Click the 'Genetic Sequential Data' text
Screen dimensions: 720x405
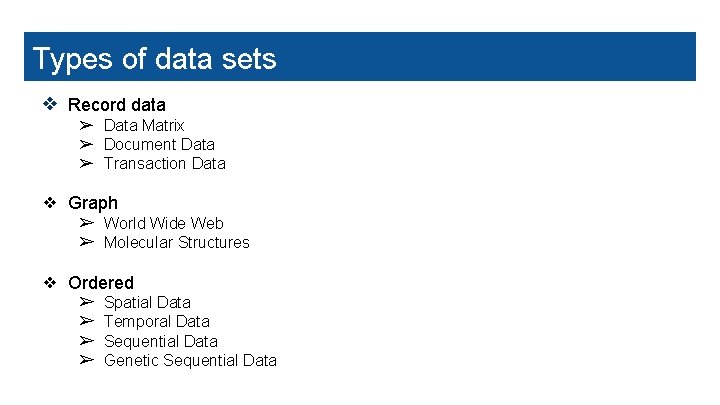coord(190,360)
